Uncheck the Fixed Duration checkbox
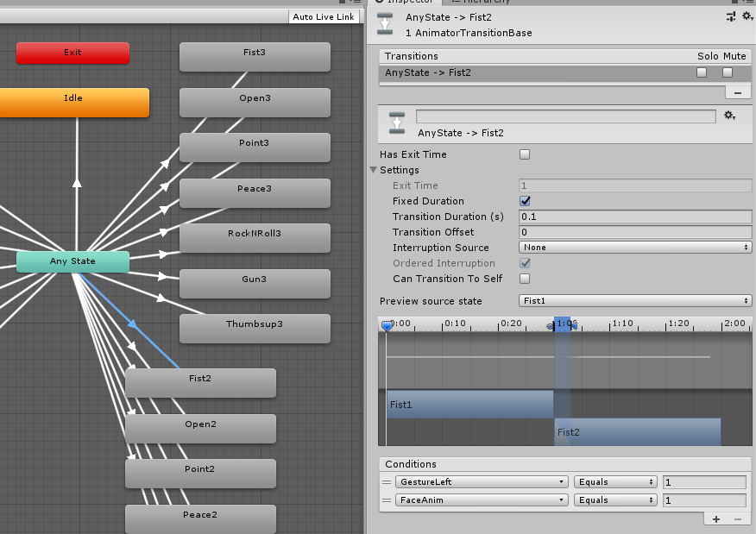The height and width of the screenshot is (534, 756). (x=525, y=201)
